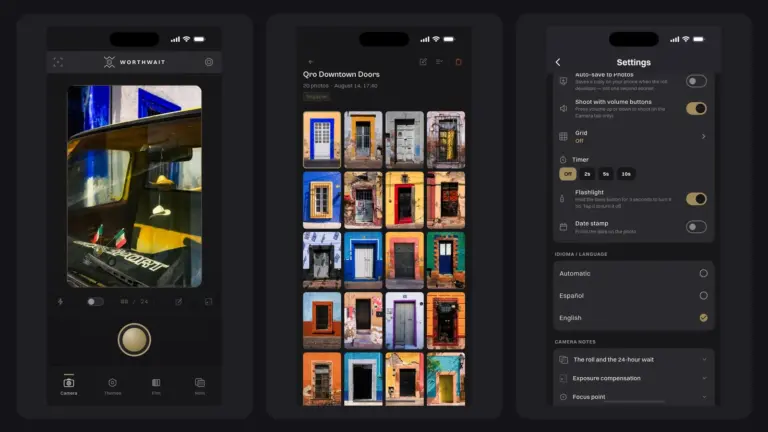Tap the shield icon beside Auto-save setting
The image size is (768, 432).
click(563, 81)
